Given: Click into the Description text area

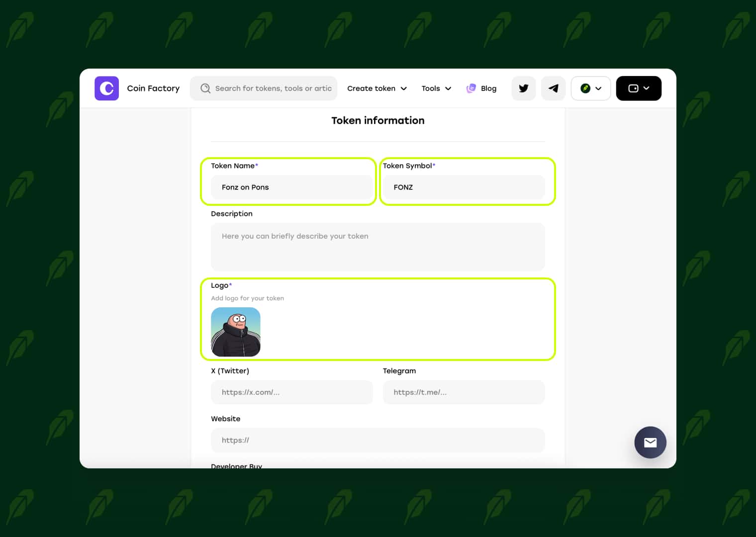Looking at the screenshot, I should coord(378,247).
